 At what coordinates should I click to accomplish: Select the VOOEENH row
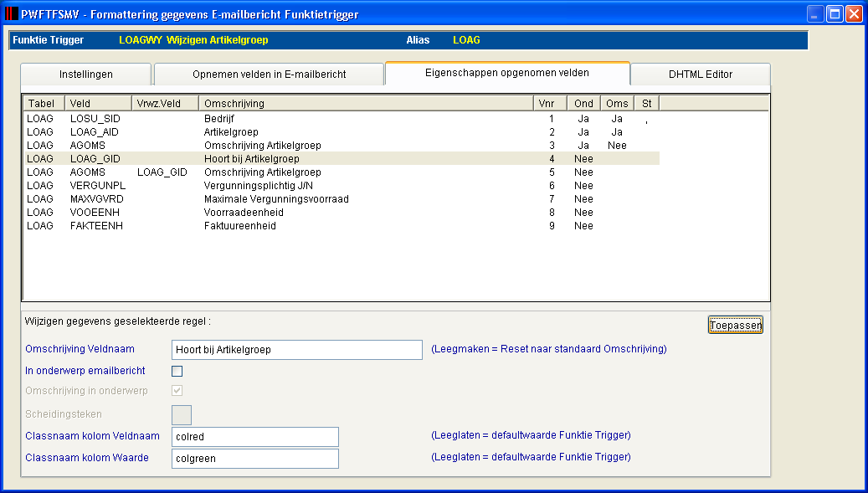point(342,213)
